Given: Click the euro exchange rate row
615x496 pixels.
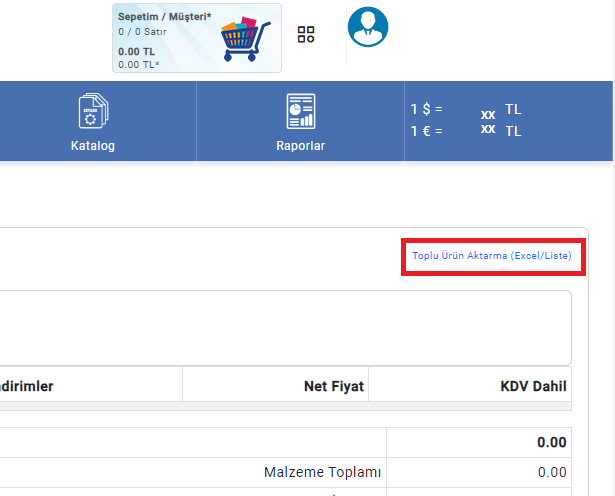Looking at the screenshot, I should (x=466, y=131).
